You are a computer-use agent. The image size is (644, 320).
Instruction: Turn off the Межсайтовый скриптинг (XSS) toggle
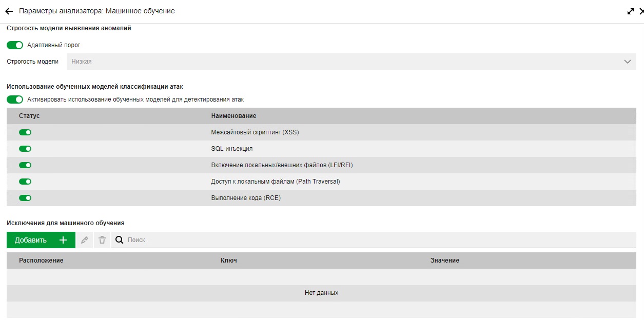tap(25, 132)
